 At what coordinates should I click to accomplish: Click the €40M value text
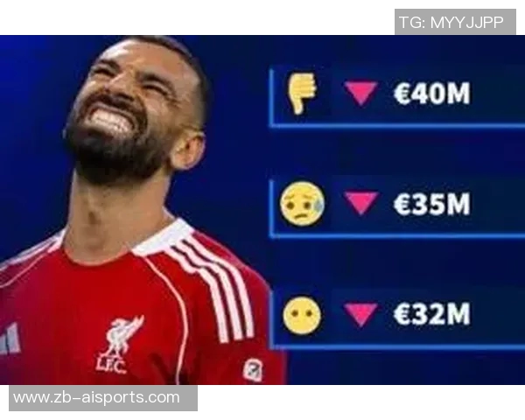pyautogui.click(x=432, y=94)
